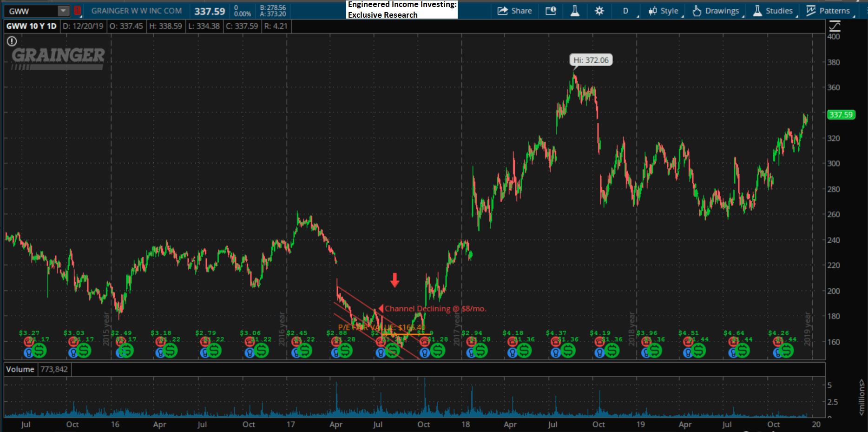Image resolution: width=868 pixels, height=432 pixels.
Task: Click the exclamation alert icon near the Grainger logo
Action: click(11, 41)
